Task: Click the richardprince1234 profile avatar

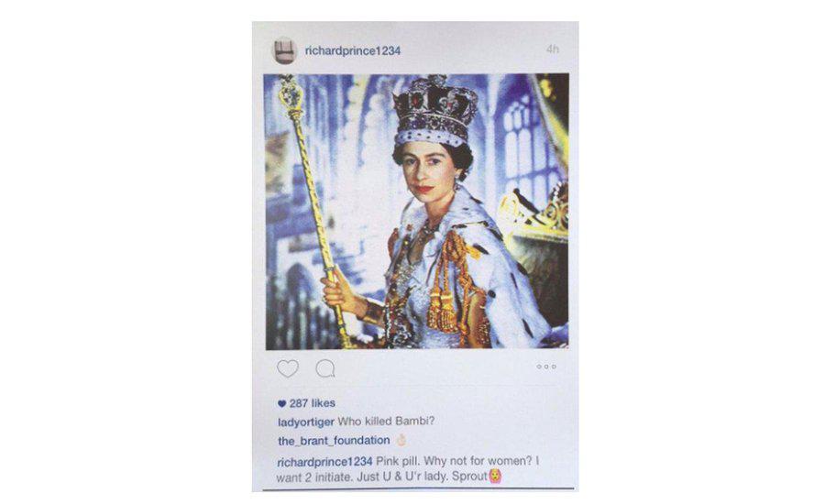Action: tap(284, 51)
